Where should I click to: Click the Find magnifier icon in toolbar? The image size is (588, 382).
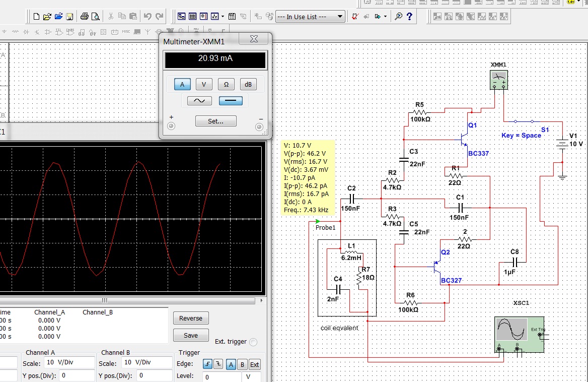(398, 17)
